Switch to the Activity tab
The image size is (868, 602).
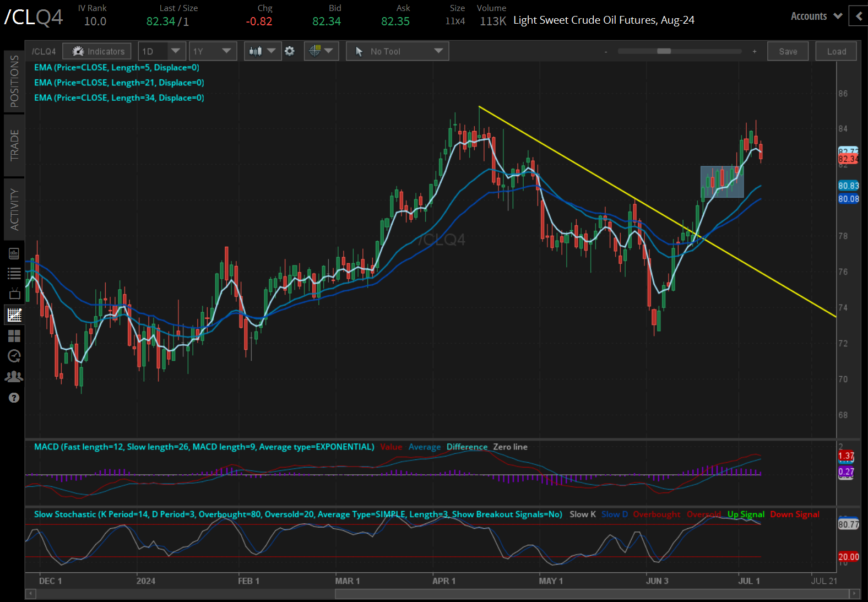click(14, 209)
